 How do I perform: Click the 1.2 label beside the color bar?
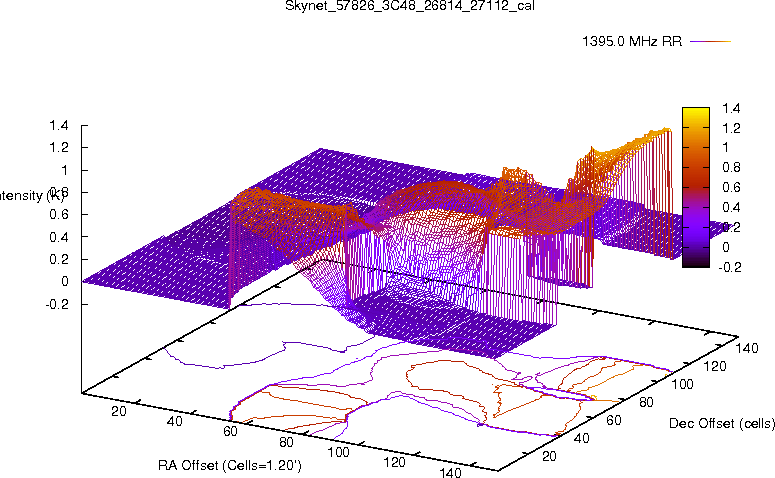click(x=731, y=128)
